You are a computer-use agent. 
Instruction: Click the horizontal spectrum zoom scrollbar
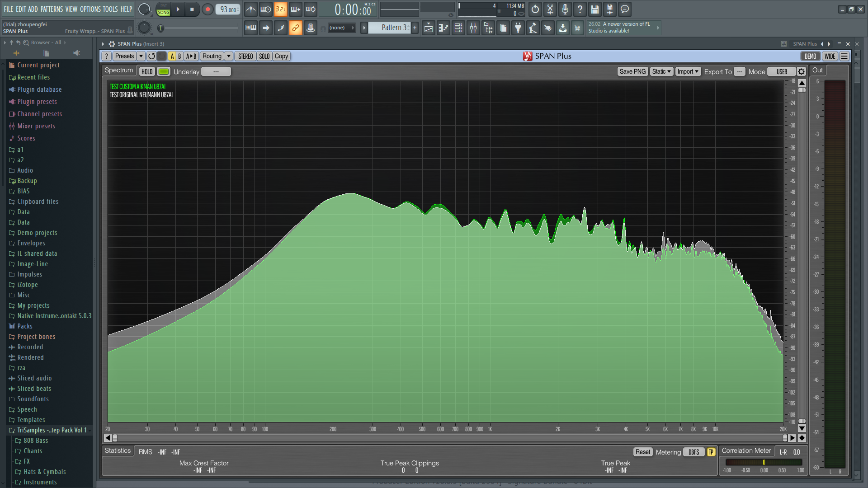pyautogui.click(x=450, y=438)
